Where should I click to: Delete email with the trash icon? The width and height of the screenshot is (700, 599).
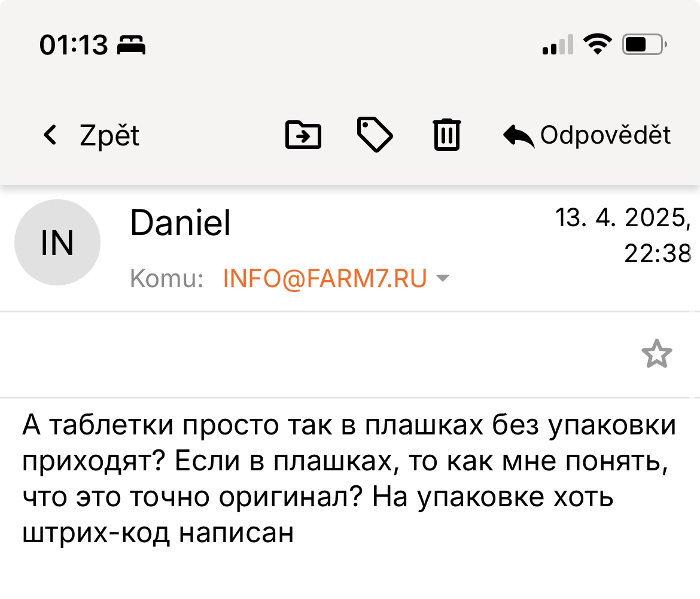pos(446,135)
